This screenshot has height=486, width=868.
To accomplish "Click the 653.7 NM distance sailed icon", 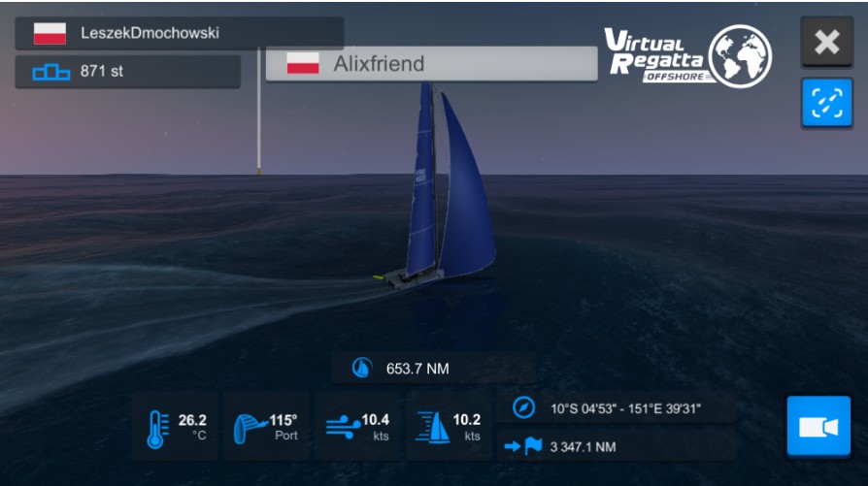I will [x=362, y=368].
